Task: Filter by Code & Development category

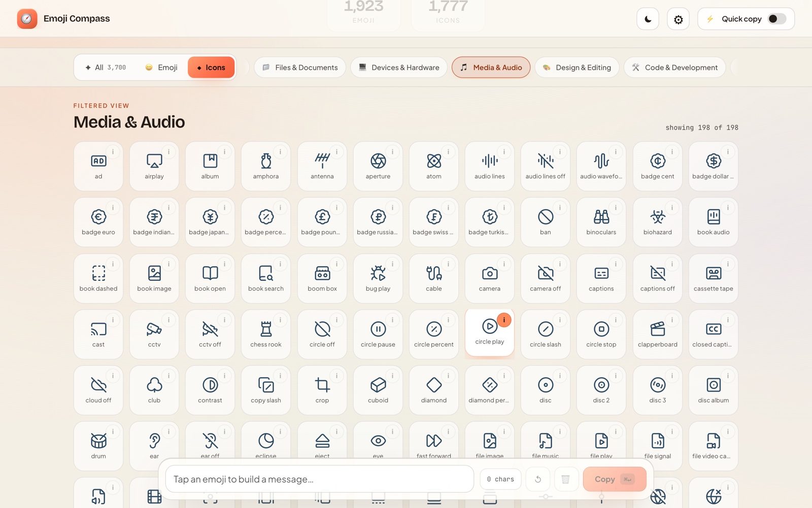Action: tap(675, 68)
